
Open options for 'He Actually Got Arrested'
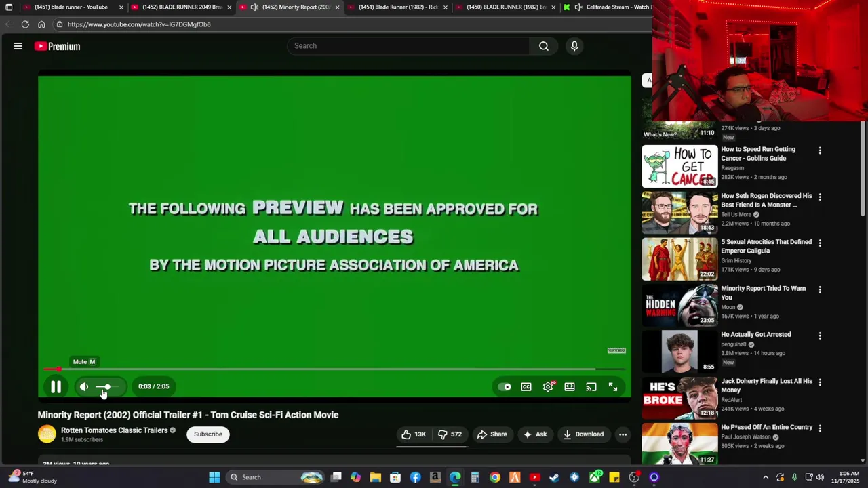(x=820, y=335)
